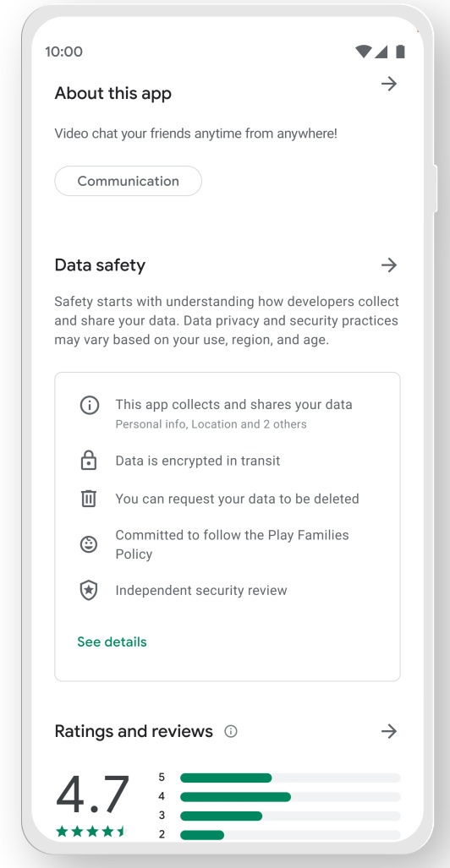Viewport: 450px width, 868px height.
Task: Click the lock icon for encryption
Action: pos(89,461)
